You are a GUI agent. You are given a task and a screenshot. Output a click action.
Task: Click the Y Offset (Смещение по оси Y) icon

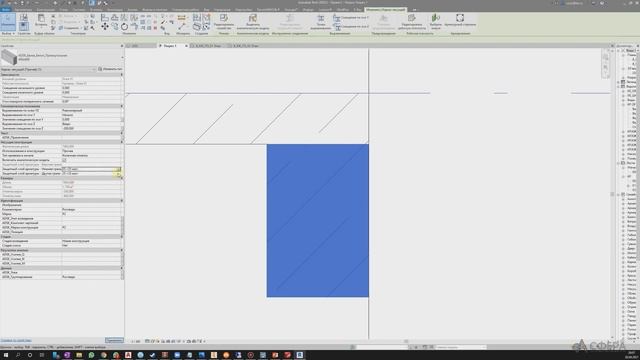coord(337,18)
